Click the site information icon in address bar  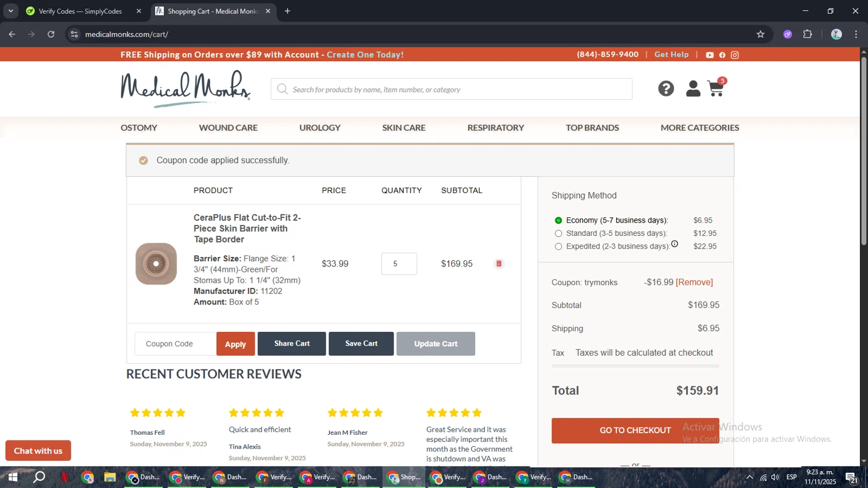74,34
